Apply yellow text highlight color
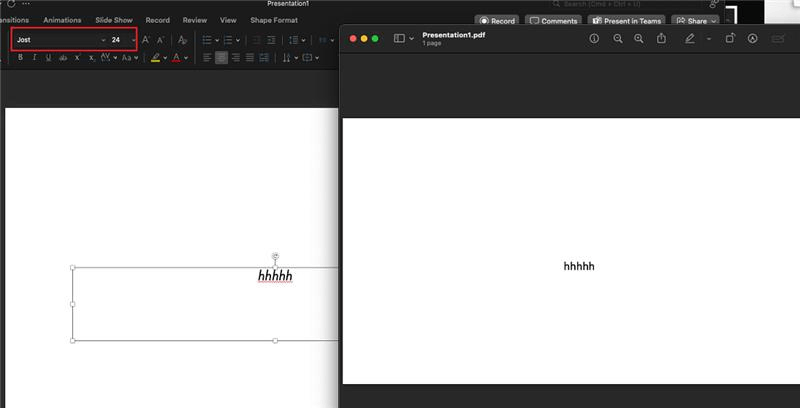 pos(156,58)
